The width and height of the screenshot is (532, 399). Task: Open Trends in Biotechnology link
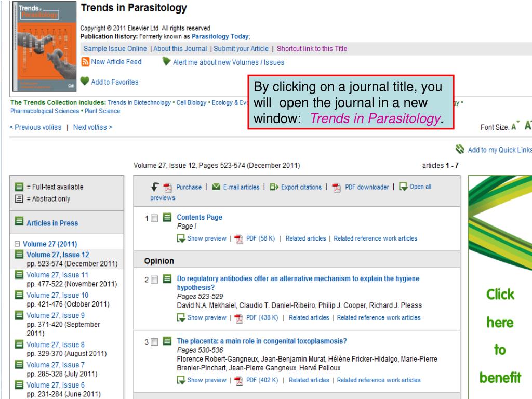coord(139,102)
